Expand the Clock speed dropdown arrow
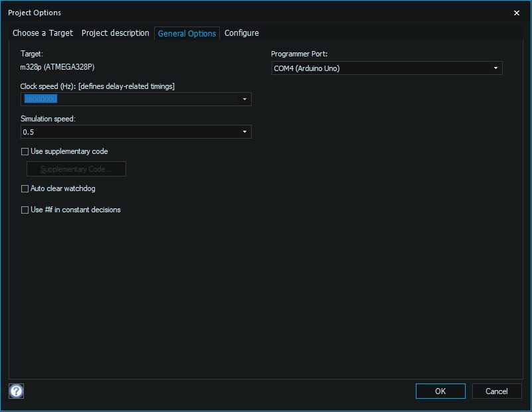Image resolution: width=532 pixels, height=412 pixels. (244, 100)
